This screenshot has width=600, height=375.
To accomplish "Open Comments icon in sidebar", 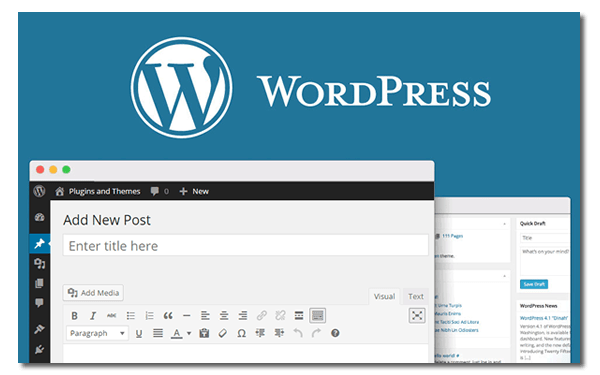I will (39, 303).
